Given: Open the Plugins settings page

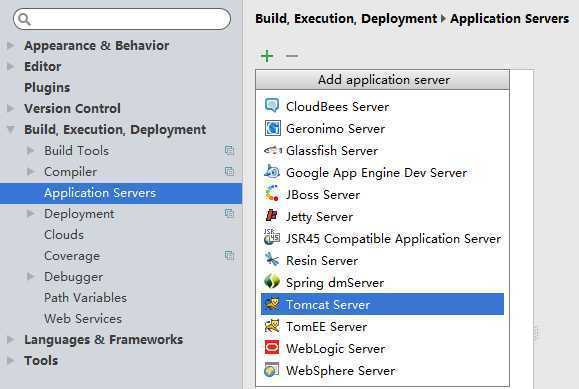Looking at the screenshot, I should click(x=47, y=88).
